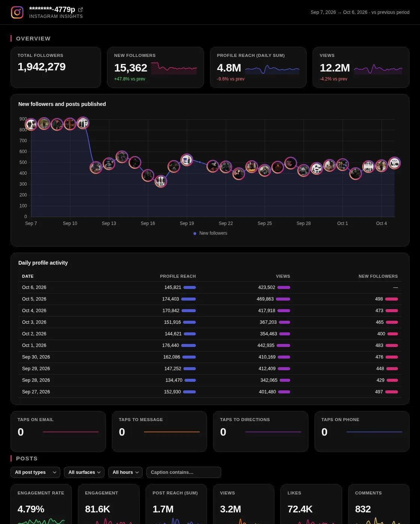
Task: Click the blue bar beside reach 145,821
Action: (189, 287)
